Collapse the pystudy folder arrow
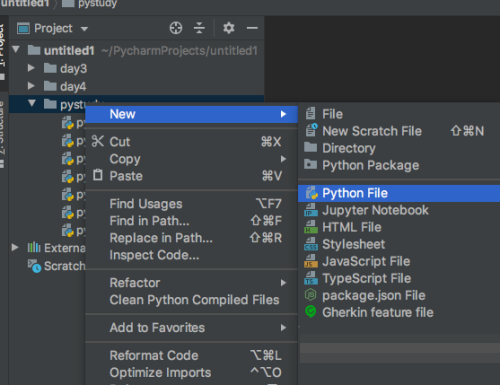 [x=32, y=103]
